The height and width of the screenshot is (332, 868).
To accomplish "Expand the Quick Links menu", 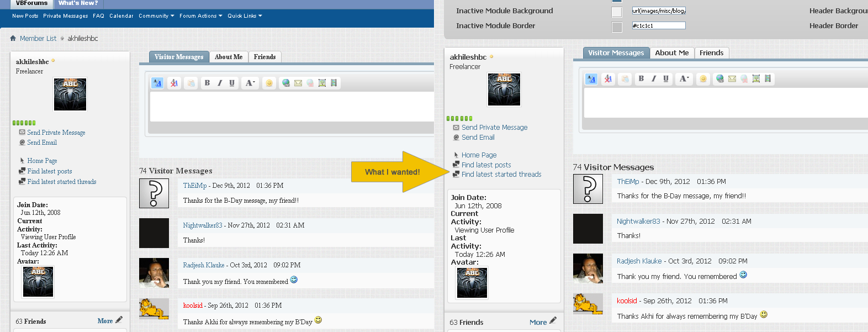I will [245, 16].
